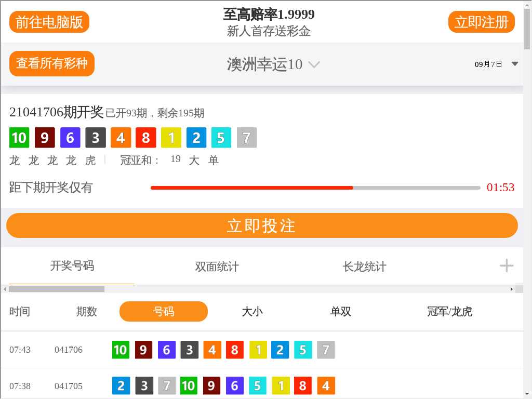The width and height of the screenshot is (532, 399).
Task: Open the 澳洲幸运10 lottery dropdown
Action: (x=273, y=64)
